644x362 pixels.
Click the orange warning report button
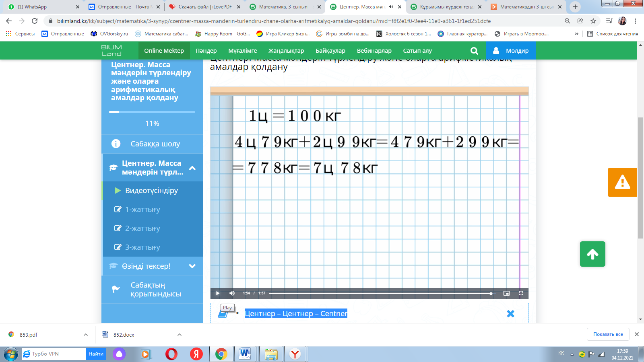(622, 182)
